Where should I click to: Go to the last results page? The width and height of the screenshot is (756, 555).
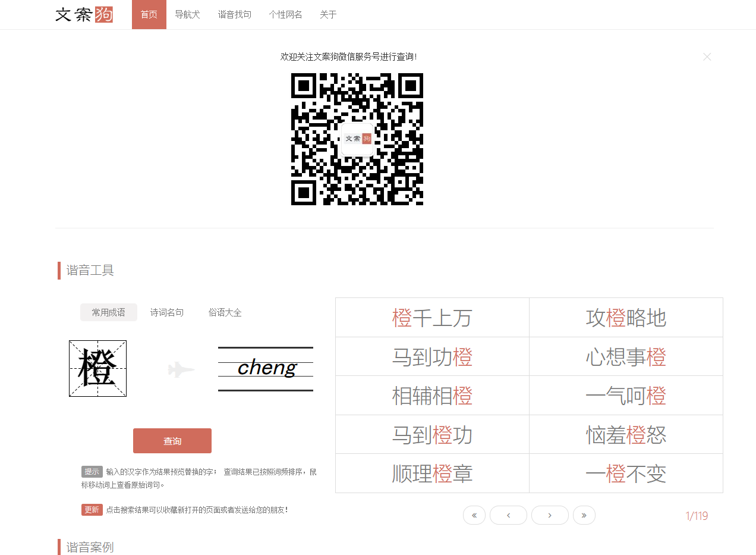pos(584,515)
